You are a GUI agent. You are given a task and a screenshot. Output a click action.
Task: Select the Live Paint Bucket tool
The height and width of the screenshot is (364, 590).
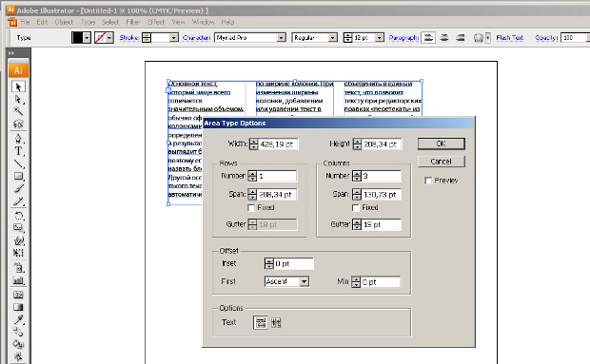click(x=18, y=344)
